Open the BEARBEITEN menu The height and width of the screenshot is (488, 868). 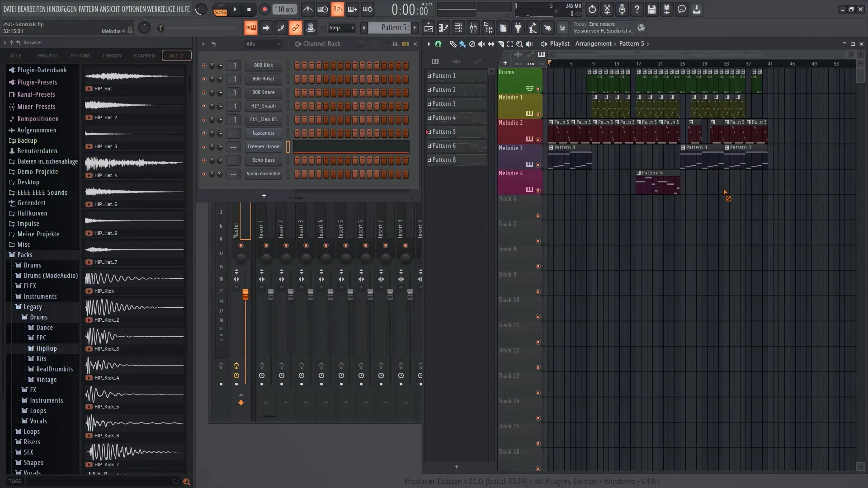point(32,9)
